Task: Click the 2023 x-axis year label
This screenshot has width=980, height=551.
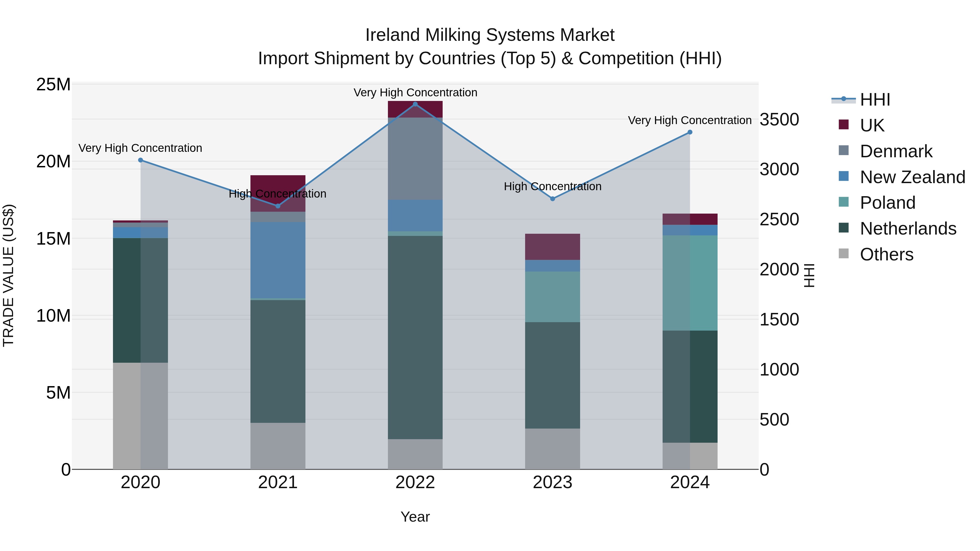Action: click(552, 482)
